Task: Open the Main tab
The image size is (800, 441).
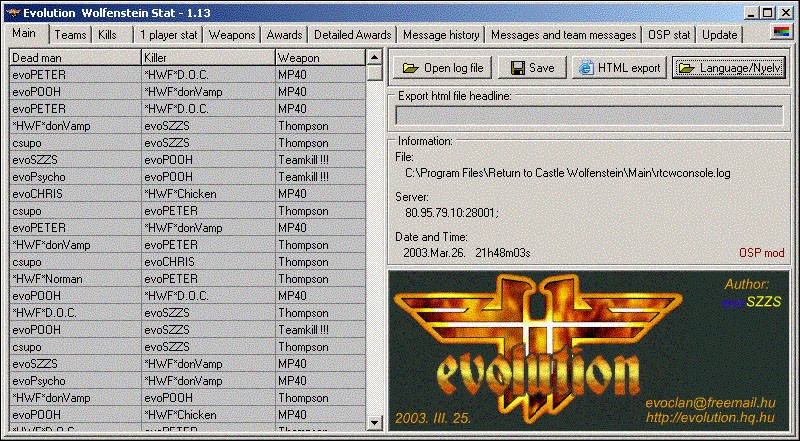Action: pos(24,34)
